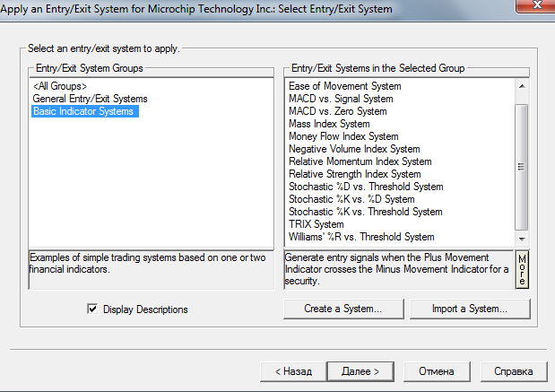Go back with the Назад button

pos(292,370)
